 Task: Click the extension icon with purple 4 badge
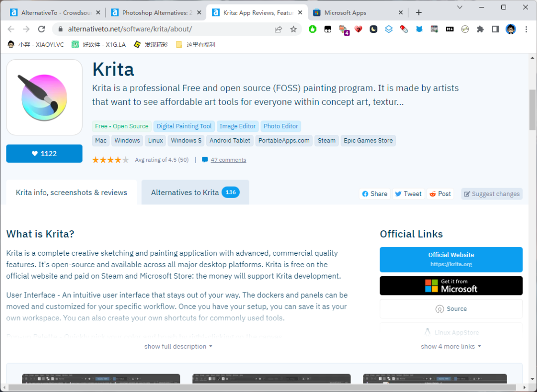344,30
